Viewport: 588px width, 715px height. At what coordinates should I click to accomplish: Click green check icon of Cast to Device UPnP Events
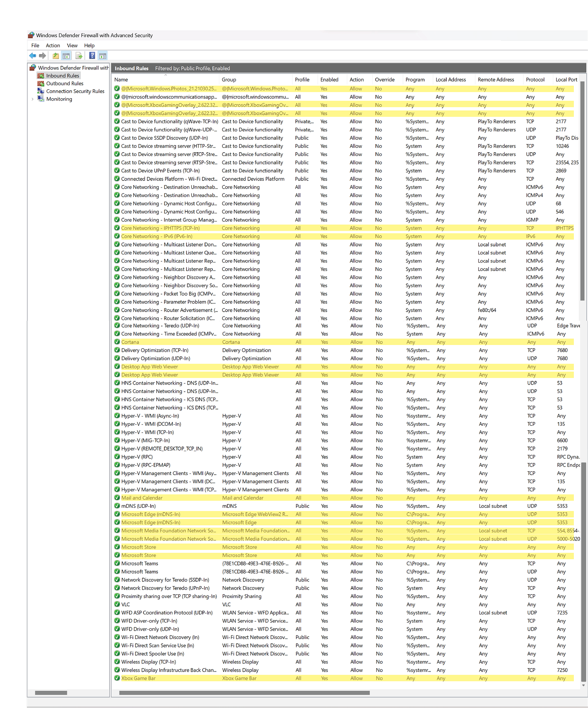point(117,171)
